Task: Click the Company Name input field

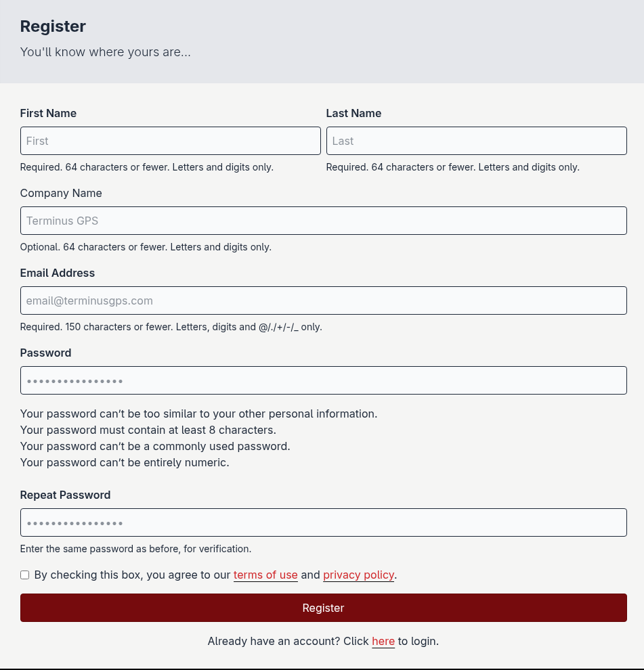Action: [x=323, y=221]
